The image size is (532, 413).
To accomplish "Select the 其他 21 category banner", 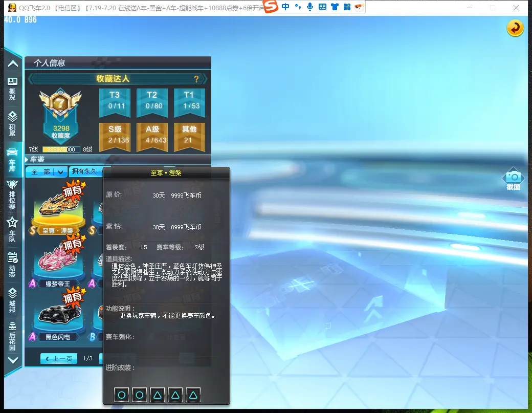I will pos(189,137).
